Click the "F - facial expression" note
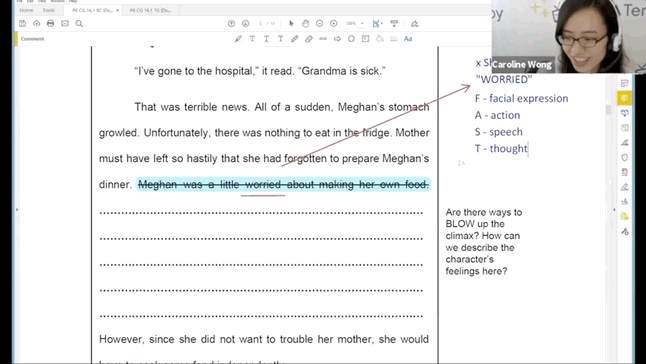The width and height of the screenshot is (646, 364). pyautogui.click(x=521, y=98)
